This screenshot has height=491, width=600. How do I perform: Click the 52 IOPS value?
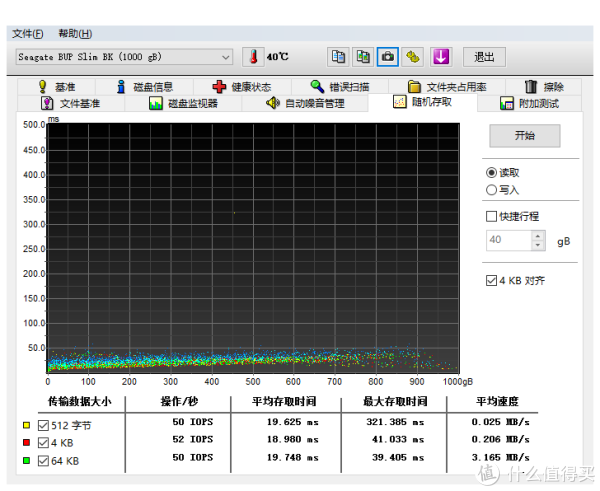coord(192,439)
